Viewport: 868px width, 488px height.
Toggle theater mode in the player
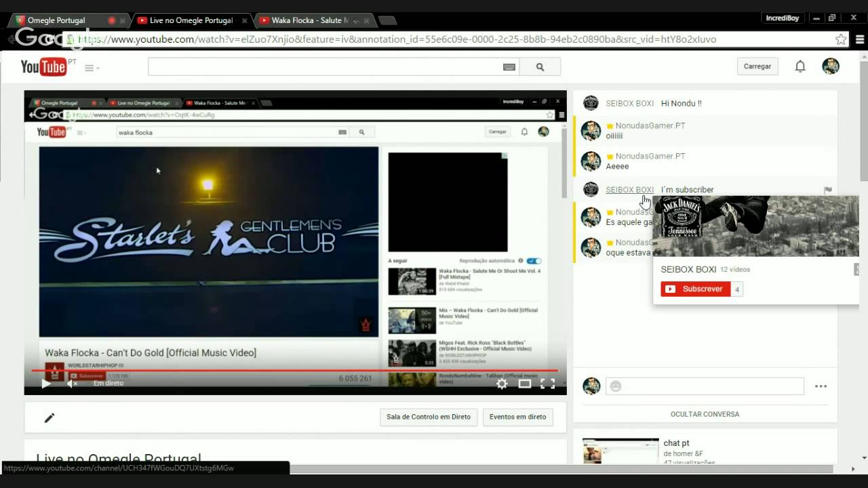[x=525, y=384]
